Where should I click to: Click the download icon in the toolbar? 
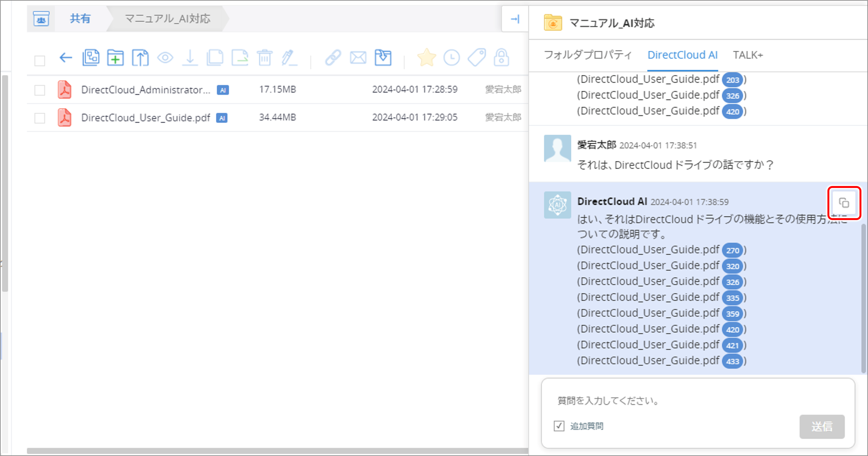pyautogui.click(x=190, y=57)
